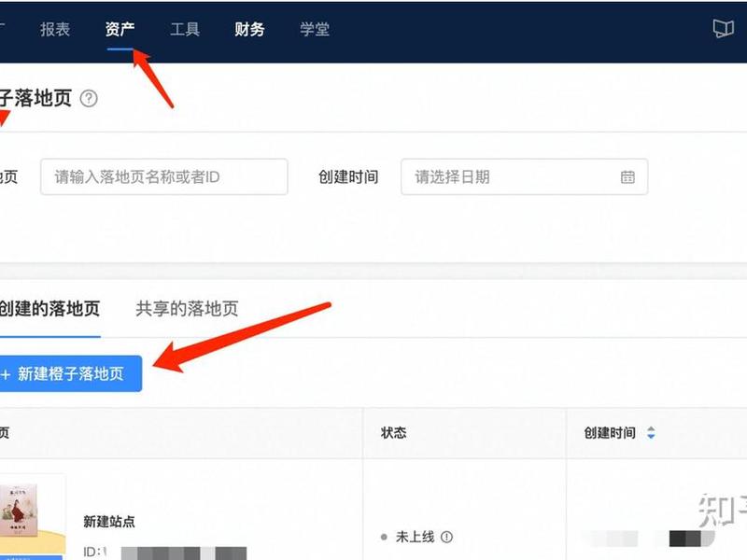Switch to the 创建的落地页 tab
The width and height of the screenshot is (747, 560).
[49, 309]
